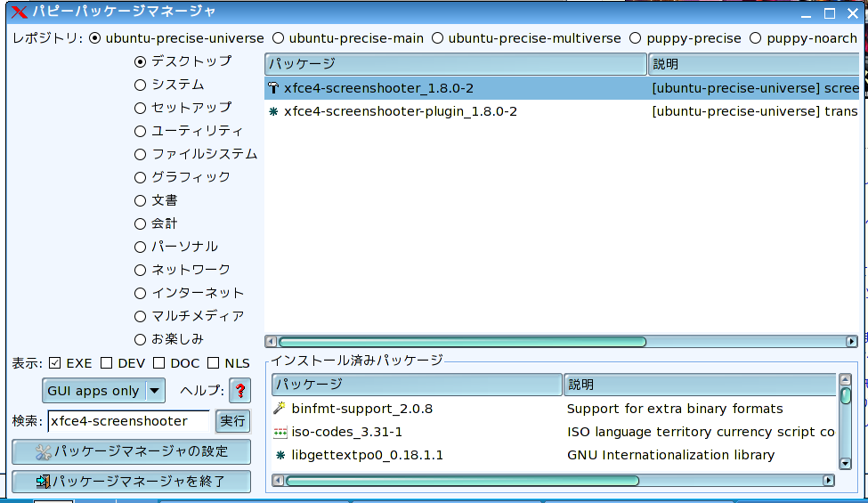This screenshot has width=868, height=503.
Task: Click left arrow of installed packages horizontal scrollbar
Action: pos(278,481)
